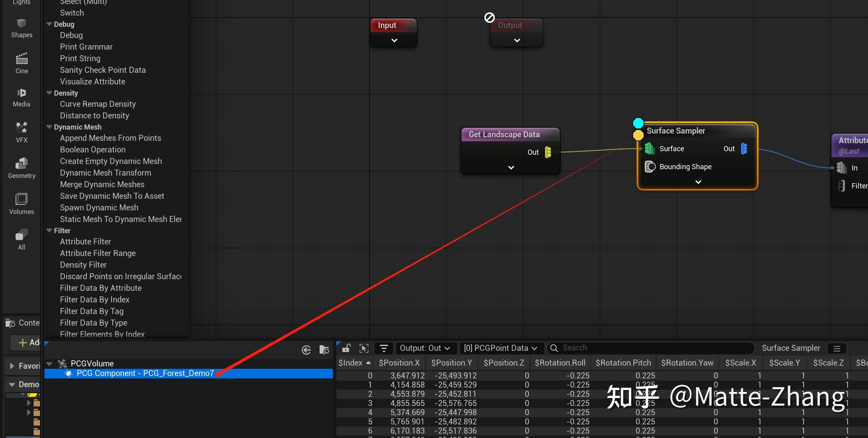Image resolution: width=868 pixels, height=438 pixels.
Task: Collapse the Dynamic Mesh category in the node list
Action: coord(49,127)
